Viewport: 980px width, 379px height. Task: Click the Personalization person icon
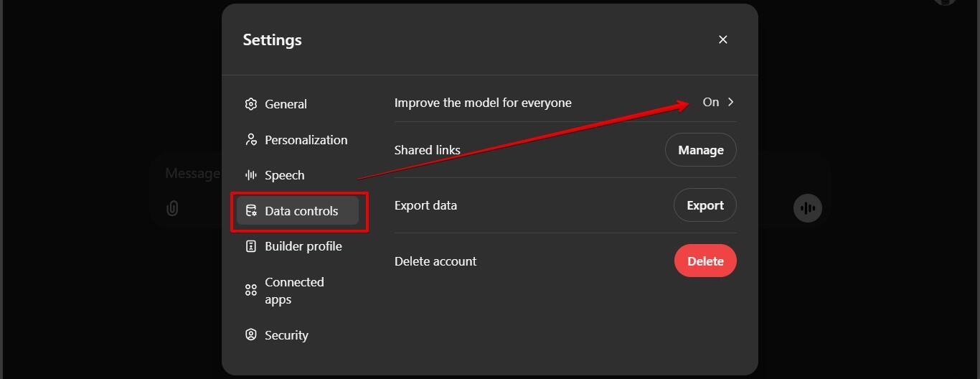coord(250,140)
